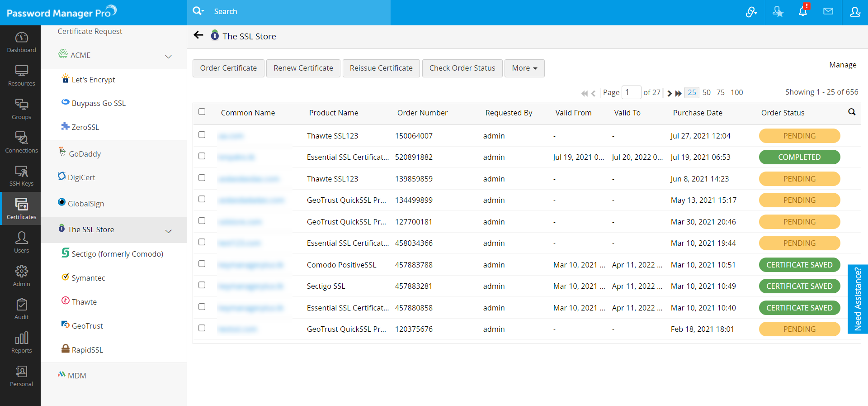Go to the last page of results

point(678,93)
